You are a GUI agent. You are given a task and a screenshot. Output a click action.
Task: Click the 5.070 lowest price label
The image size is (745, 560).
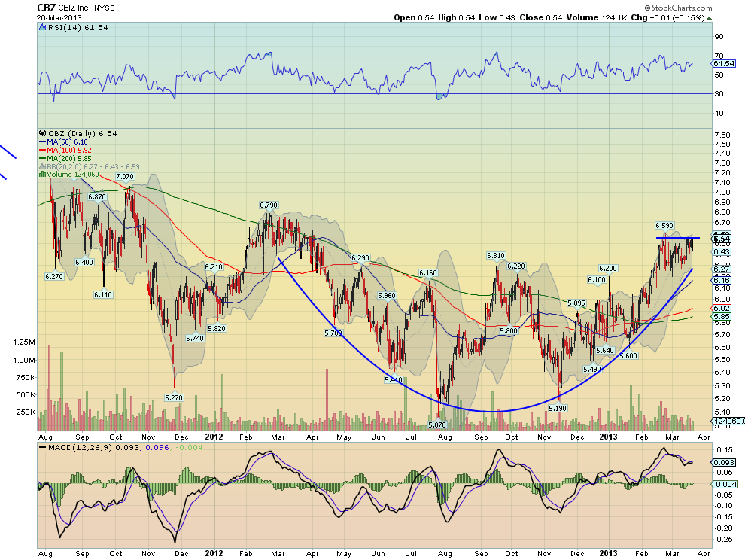pyautogui.click(x=437, y=425)
